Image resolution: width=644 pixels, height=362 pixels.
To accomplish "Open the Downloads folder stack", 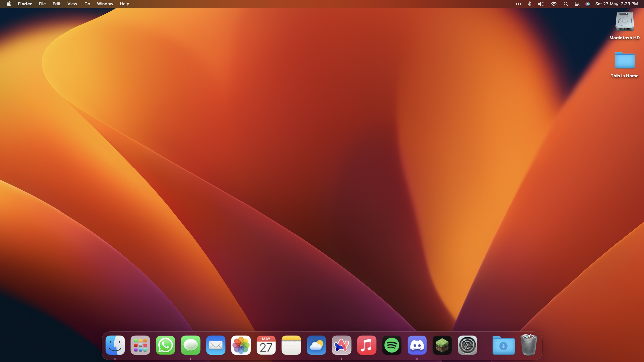I will click(x=503, y=345).
